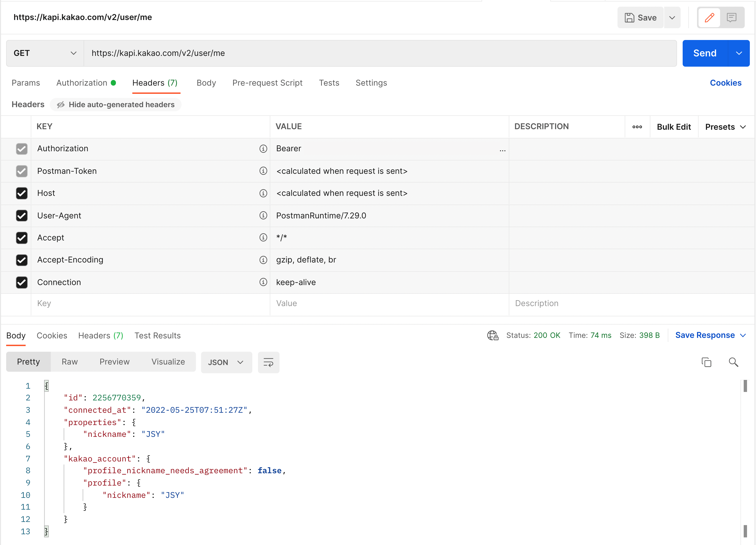Select the request Headers (7) tab
Screen dimensions: 756x545
155,83
